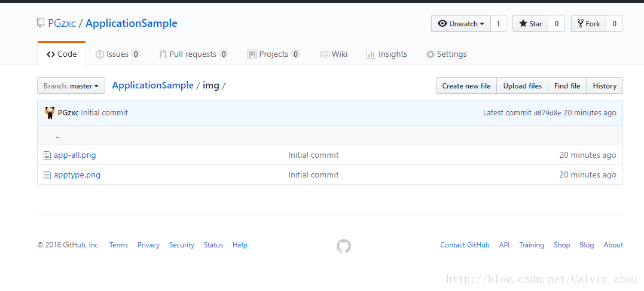Open the Blog footer link

coord(587,245)
